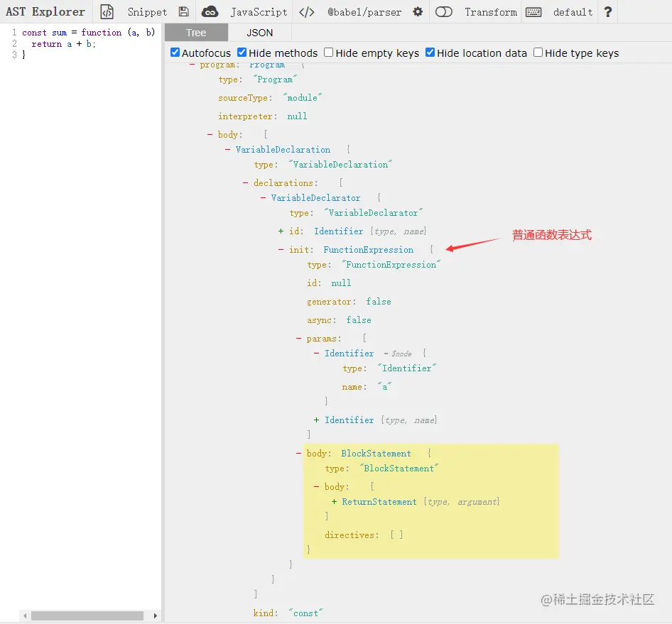Click the @babel/parser label

(364, 11)
